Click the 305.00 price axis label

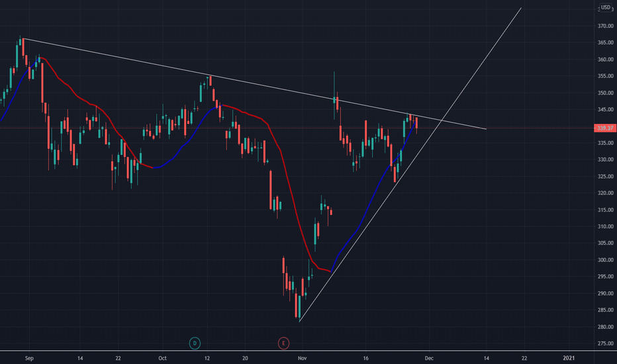point(606,243)
